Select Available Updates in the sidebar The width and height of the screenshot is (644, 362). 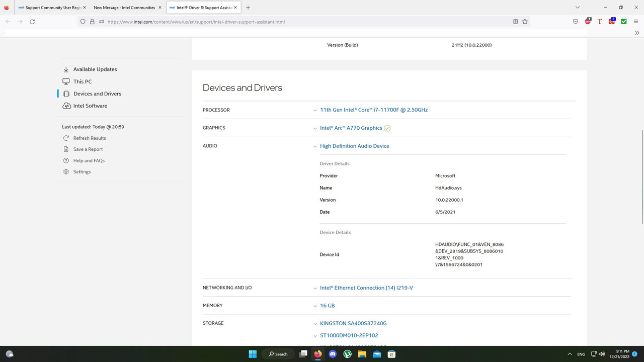point(95,69)
